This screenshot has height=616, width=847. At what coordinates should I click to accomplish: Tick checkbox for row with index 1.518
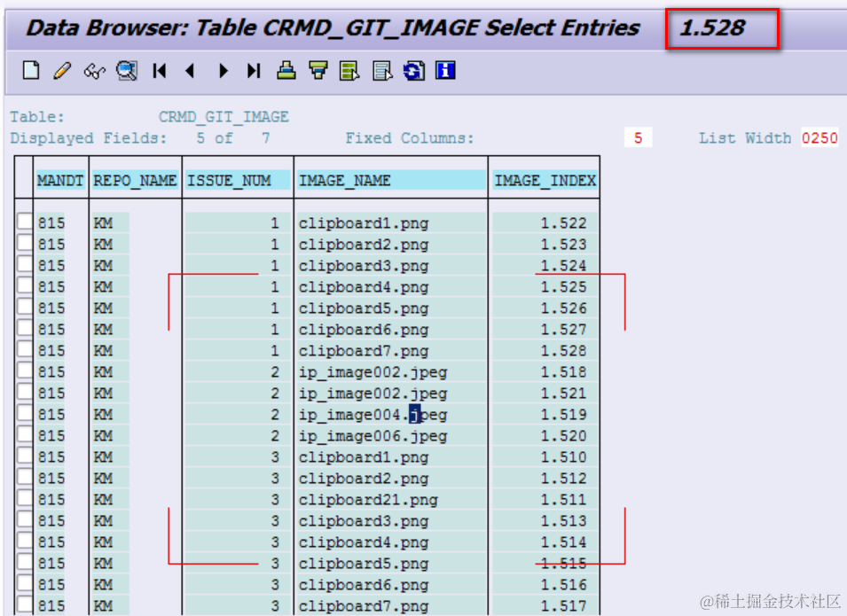click(x=24, y=370)
